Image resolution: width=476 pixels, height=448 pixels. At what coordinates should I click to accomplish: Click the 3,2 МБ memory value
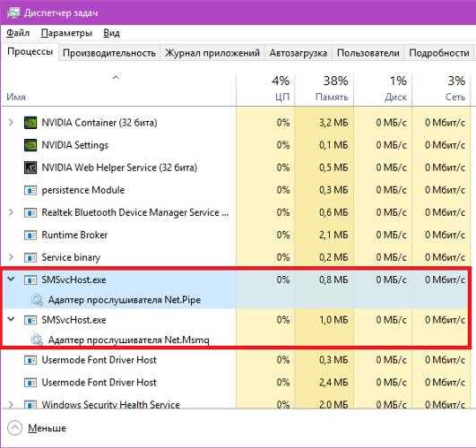tap(333, 123)
